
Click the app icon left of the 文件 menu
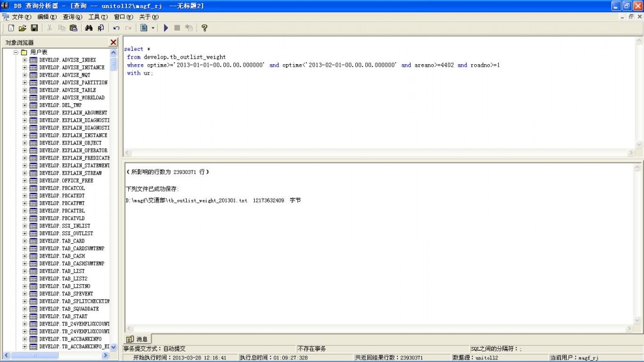pos(5,17)
